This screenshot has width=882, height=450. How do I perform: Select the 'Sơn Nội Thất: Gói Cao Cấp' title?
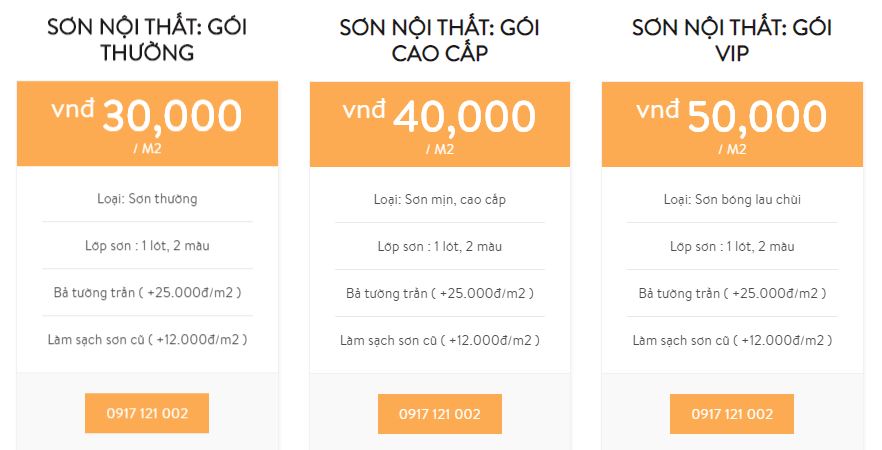click(439, 40)
